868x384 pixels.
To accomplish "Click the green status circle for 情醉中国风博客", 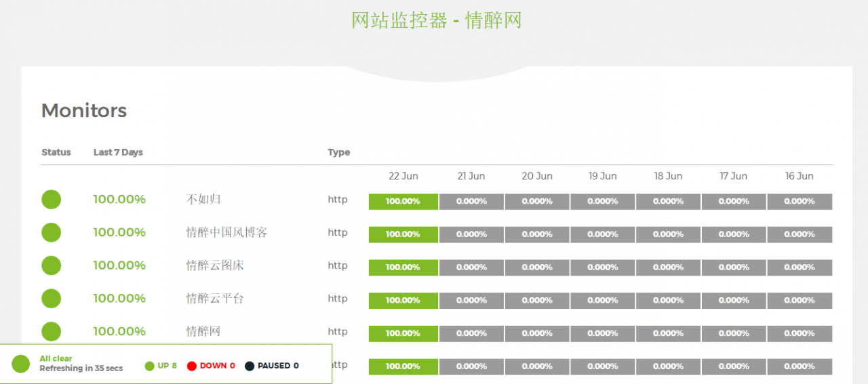I will pos(51,232).
